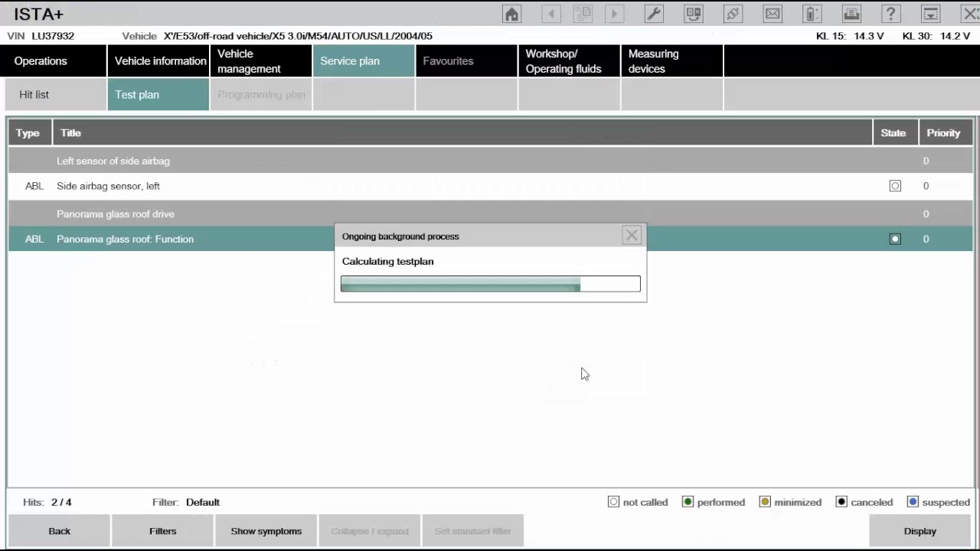The image size is (980, 551).
Task: Select the Left sensor of side airbag row
Action: [x=490, y=161]
